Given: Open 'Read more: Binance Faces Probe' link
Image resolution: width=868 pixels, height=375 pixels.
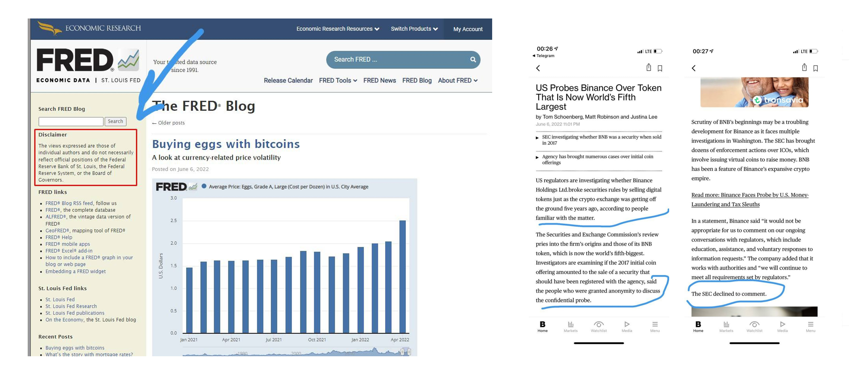Looking at the screenshot, I should pos(750,199).
